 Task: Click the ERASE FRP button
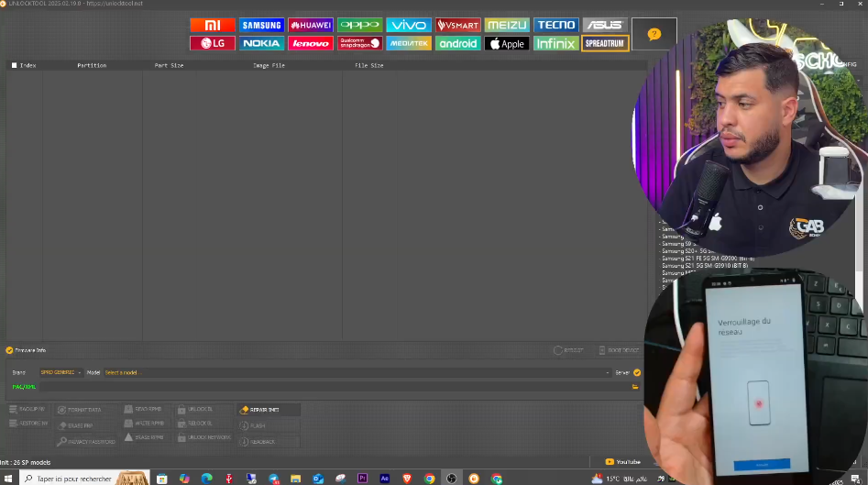pyautogui.click(x=76, y=425)
